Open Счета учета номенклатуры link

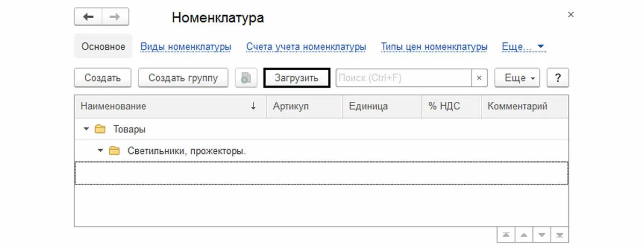[306, 47]
